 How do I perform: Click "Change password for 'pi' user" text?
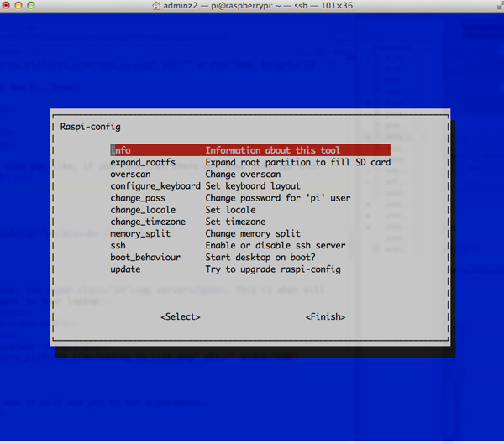pos(278,198)
